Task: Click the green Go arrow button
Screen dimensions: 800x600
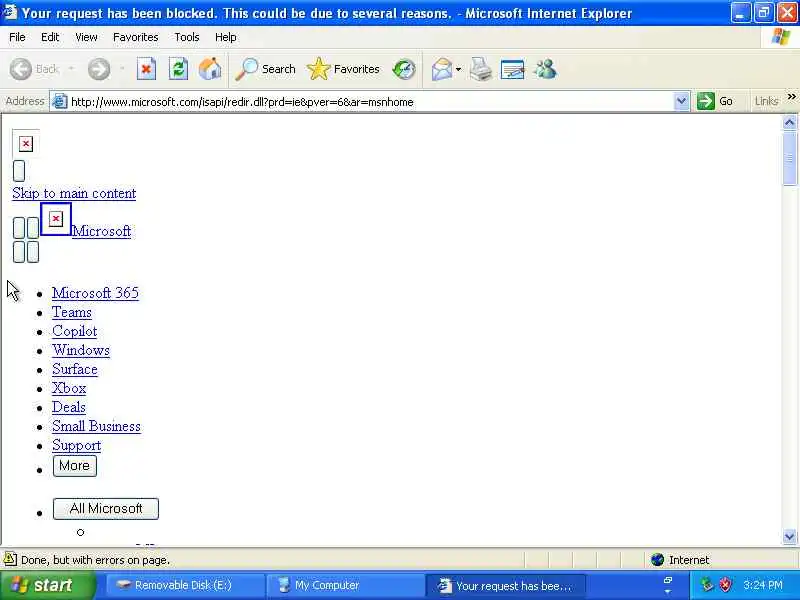Action: coord(706,101)
